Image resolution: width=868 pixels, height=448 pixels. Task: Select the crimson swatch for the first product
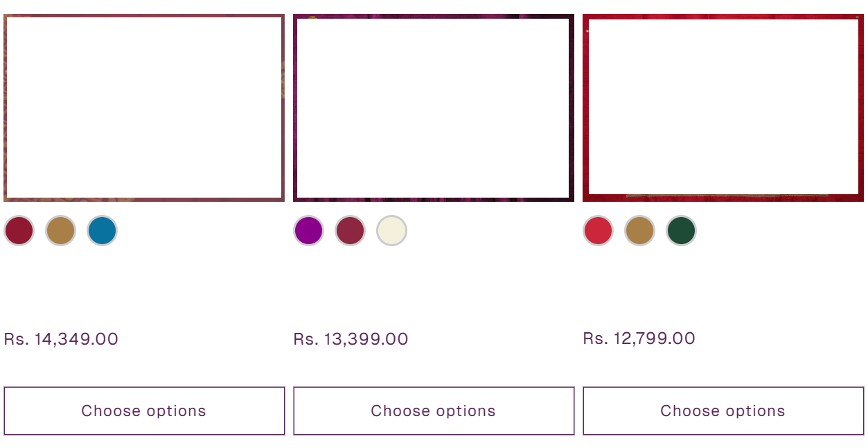tap(19, 230)
